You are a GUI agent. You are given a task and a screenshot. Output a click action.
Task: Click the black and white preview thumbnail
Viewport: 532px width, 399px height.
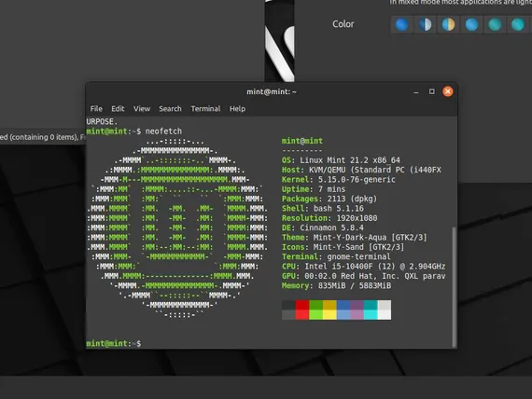(x=280, y=41)
